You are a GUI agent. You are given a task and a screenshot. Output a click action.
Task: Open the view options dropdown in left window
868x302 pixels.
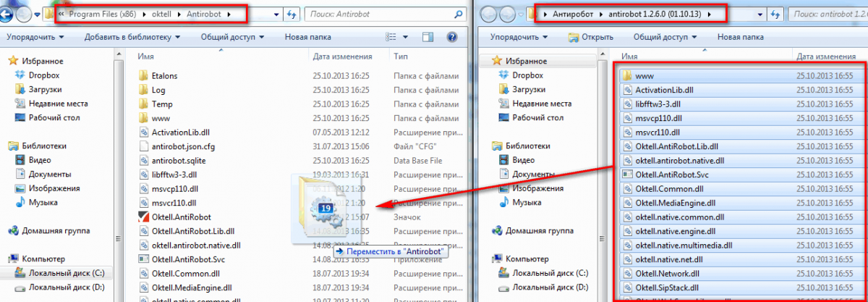(406, 36)
